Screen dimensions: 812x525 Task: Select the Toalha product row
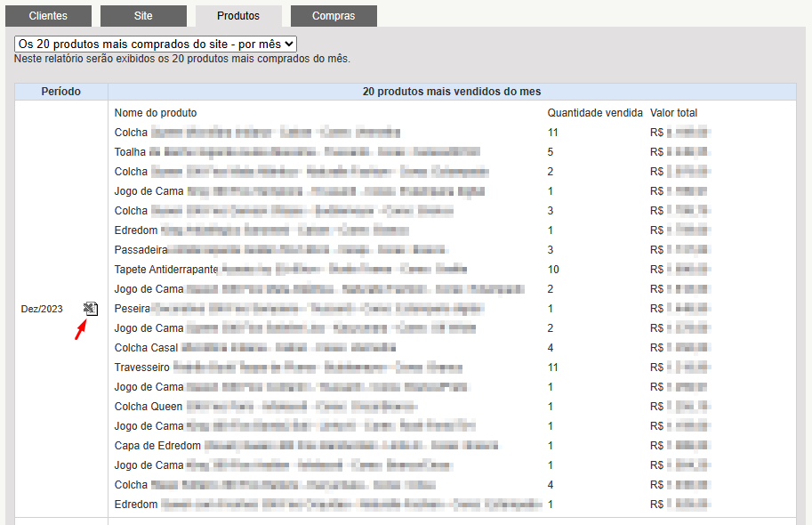coord(413,152)
